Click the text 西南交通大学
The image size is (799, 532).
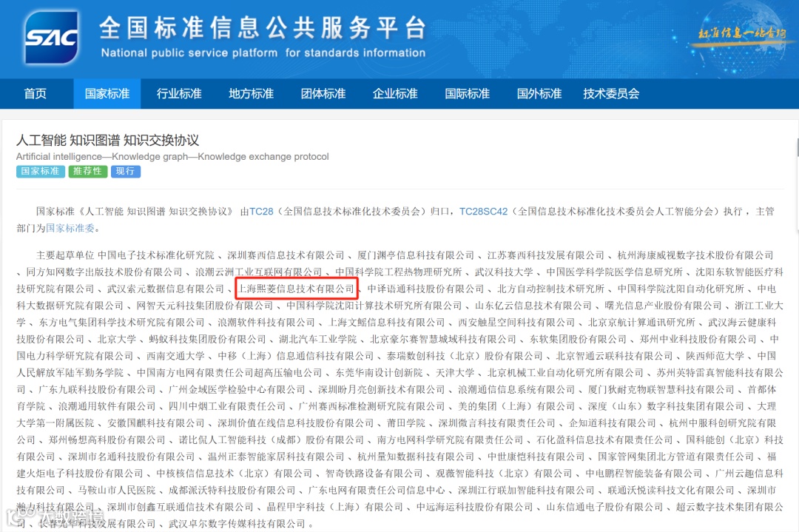(176, 356)
